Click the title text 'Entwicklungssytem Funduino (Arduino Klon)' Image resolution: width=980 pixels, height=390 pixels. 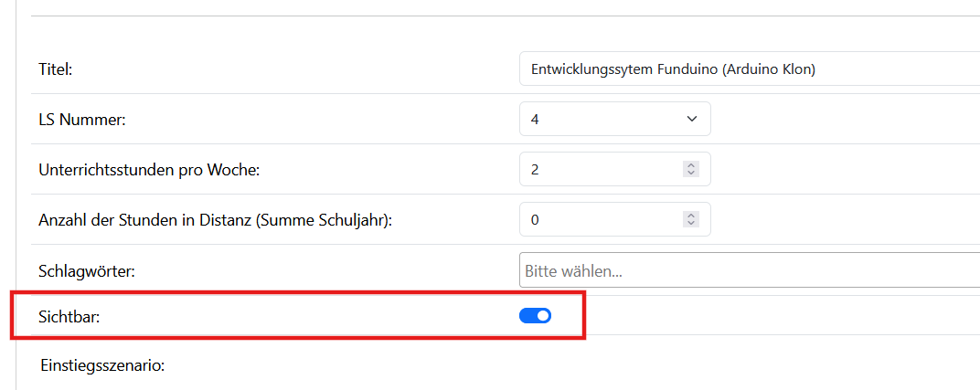[x=673, y=69]
